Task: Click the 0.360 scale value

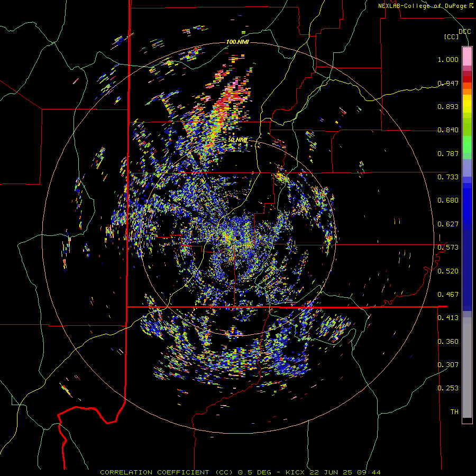Action: (x=448, y=342)
